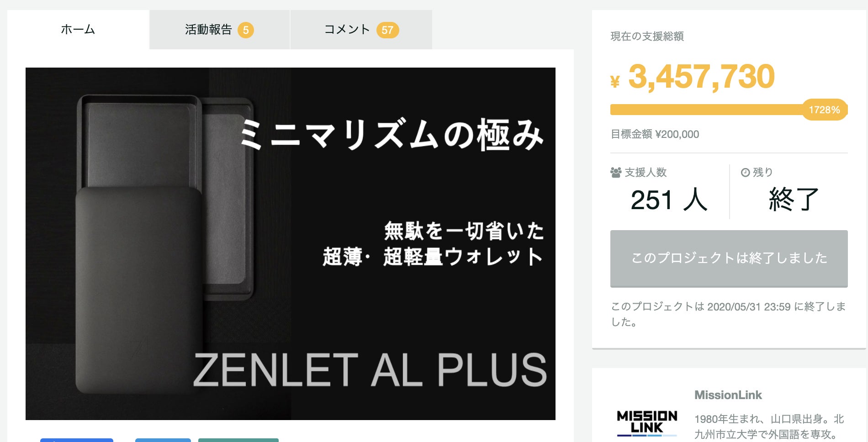This screenshot has width=868, height=442.
Task: Click the light blue share button
Action: click(x=163, y=440)
